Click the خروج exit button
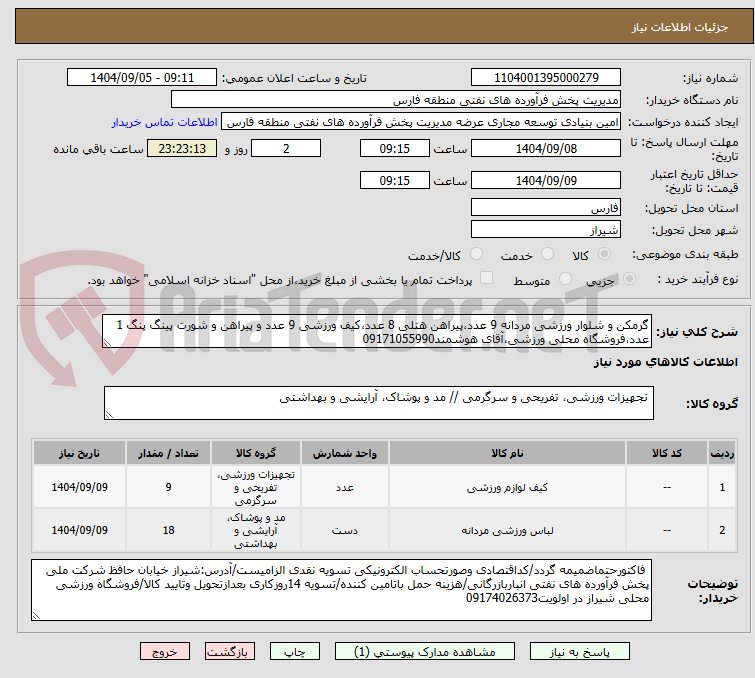The image size is (755, 678). [165, 652]
